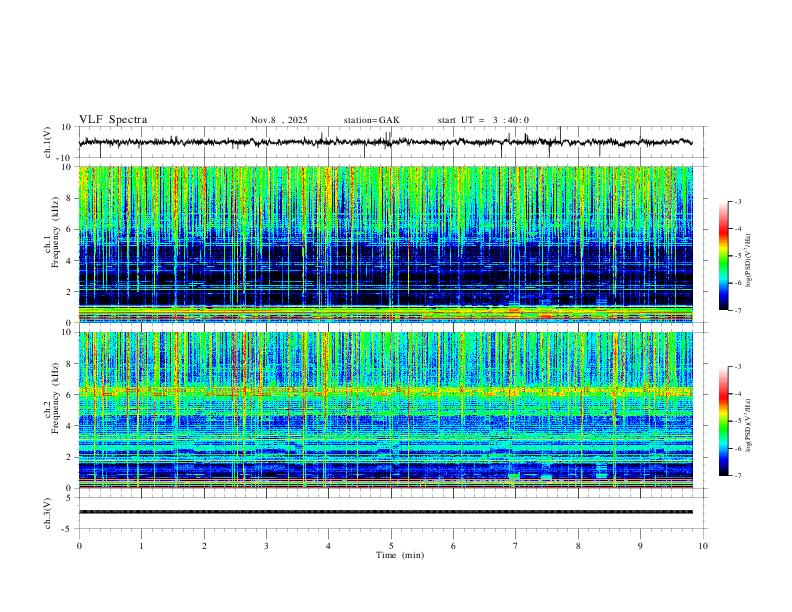This screenshot has width=792, height=612.
Task: Click the "4" kHz tick on ch.2 frequency axis
Action: (70, 426)
